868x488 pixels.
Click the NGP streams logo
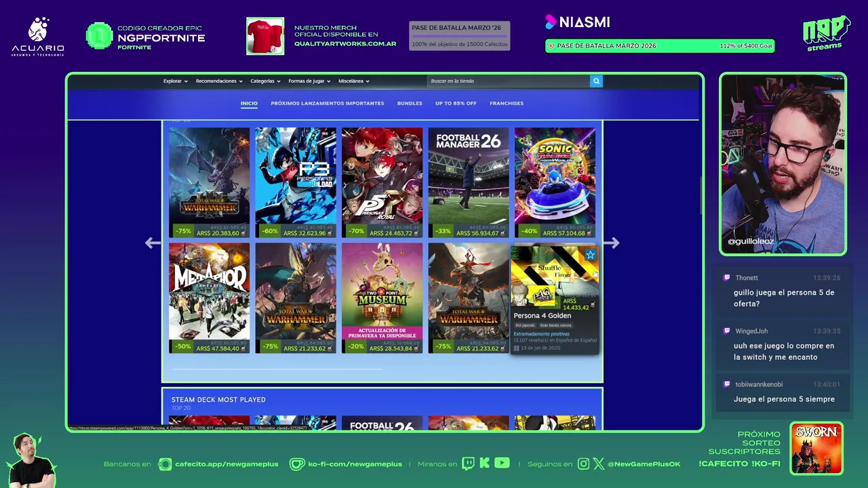[826, 33]
